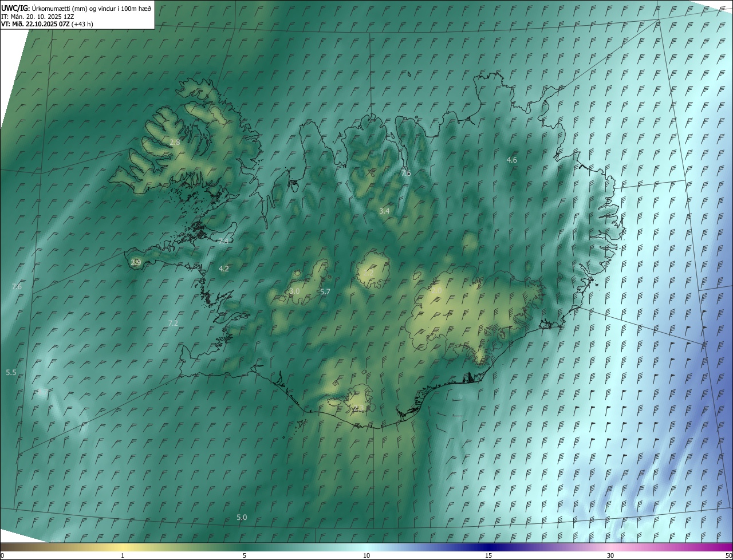Click the VT: Mið. 22.10.2025 07Z line
This screenshot has height=560, width=733.
[x=47, y=24]
